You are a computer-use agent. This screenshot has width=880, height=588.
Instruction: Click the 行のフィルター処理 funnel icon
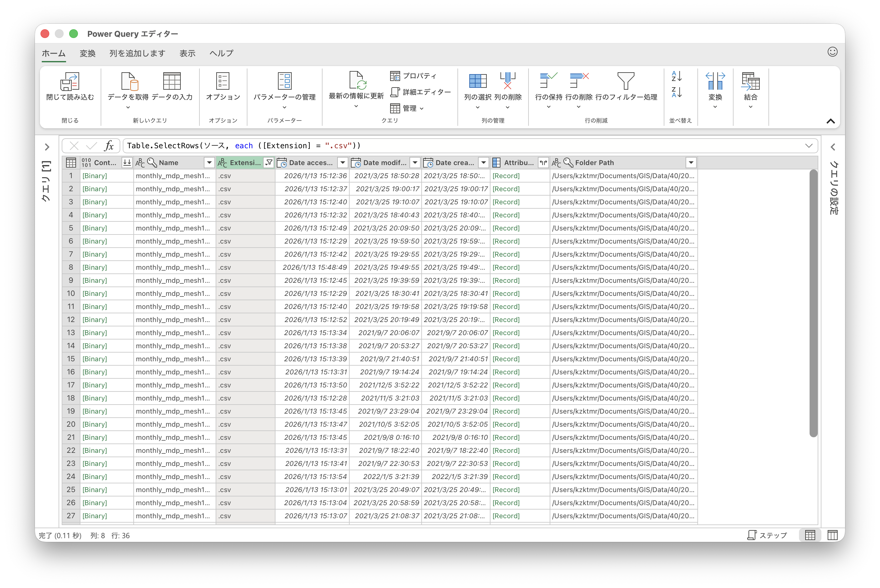tap(626, 81)
